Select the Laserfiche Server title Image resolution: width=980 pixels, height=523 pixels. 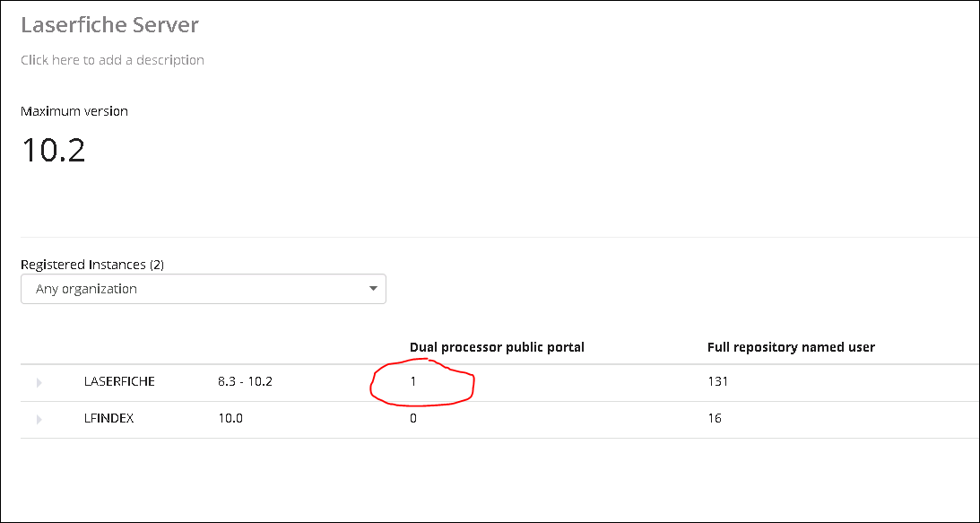point(109,24)
